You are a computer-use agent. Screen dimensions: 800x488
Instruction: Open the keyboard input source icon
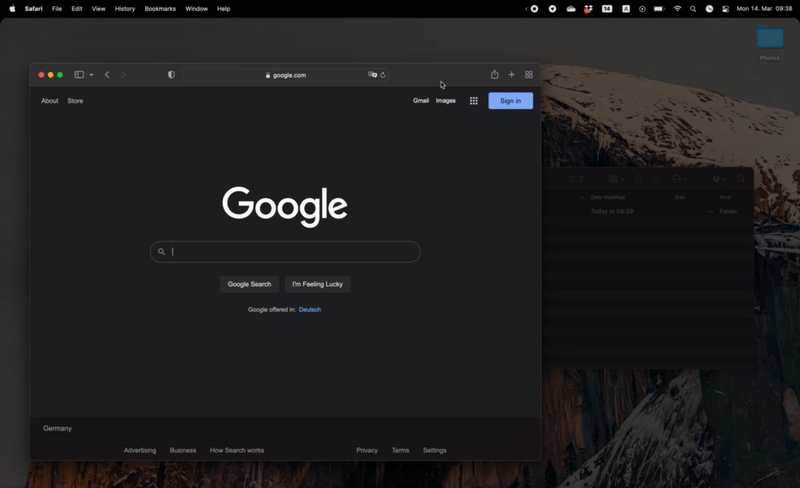pos(626,9)
